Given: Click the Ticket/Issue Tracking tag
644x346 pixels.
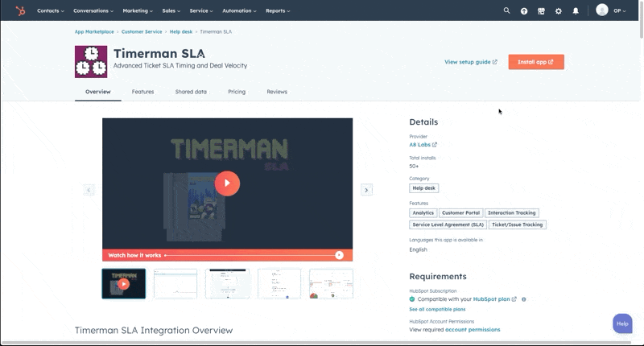Looking at the screenshot, I should tap(517, 224).
